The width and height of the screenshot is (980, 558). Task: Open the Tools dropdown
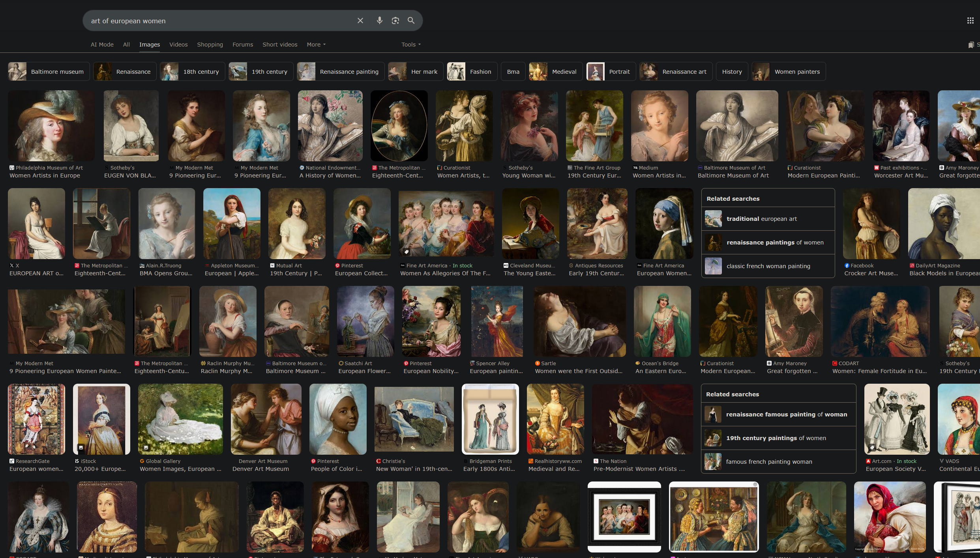pos(411,45)
